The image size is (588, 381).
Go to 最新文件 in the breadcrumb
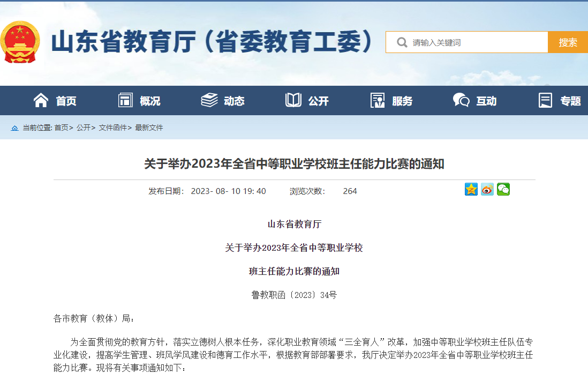tap(149, 128)
